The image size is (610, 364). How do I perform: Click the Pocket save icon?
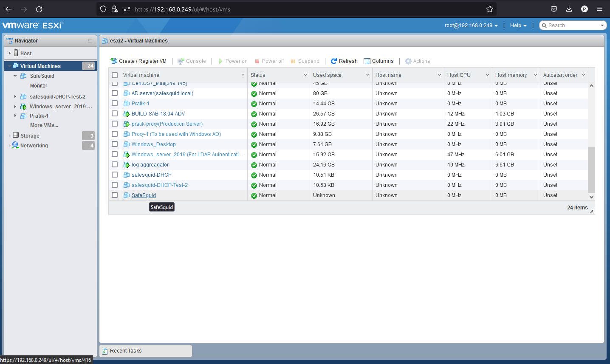(x=554, y=9)
